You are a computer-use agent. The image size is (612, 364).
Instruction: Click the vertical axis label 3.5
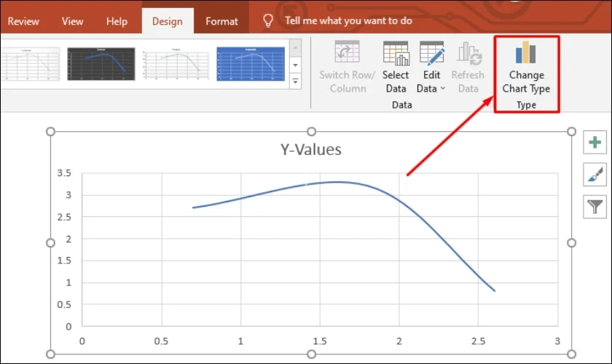pyautogui.click(x=64, y=173)
